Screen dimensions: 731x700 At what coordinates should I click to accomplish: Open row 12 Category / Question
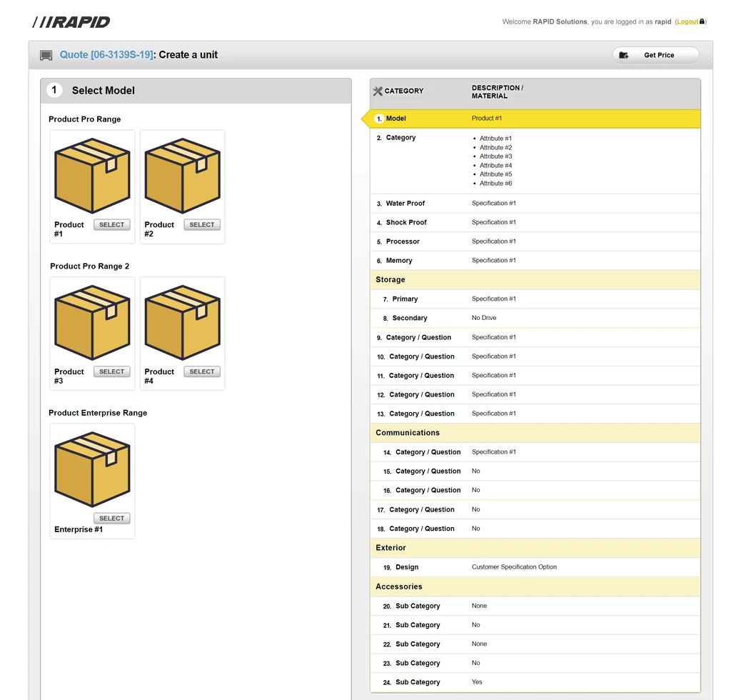pyautogui.click(x=535, y=394)
